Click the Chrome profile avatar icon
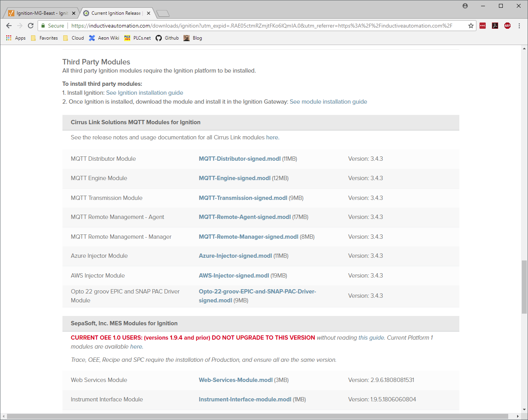 pos(465,6)
